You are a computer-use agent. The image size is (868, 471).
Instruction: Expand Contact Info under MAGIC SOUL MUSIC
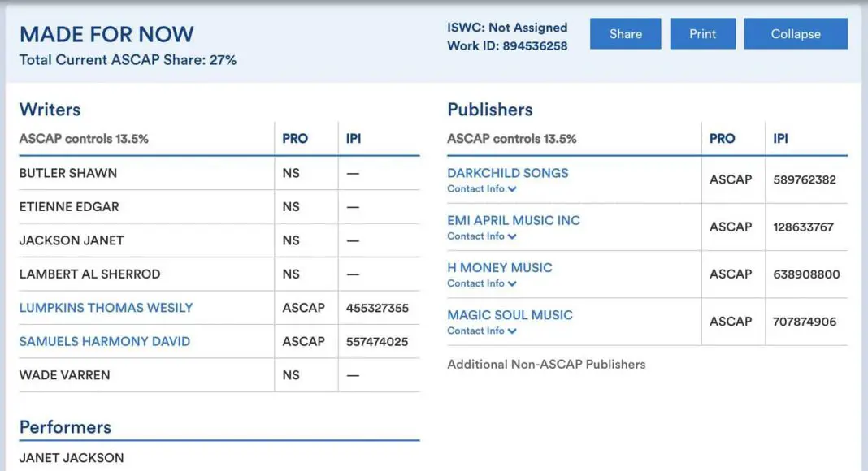coord(482,331)
